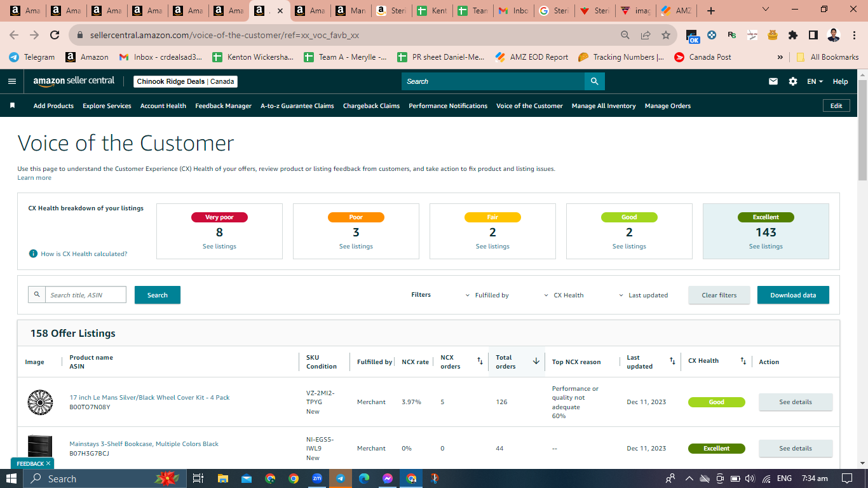Sort the Last updated column using its arrows

(672, 361)
